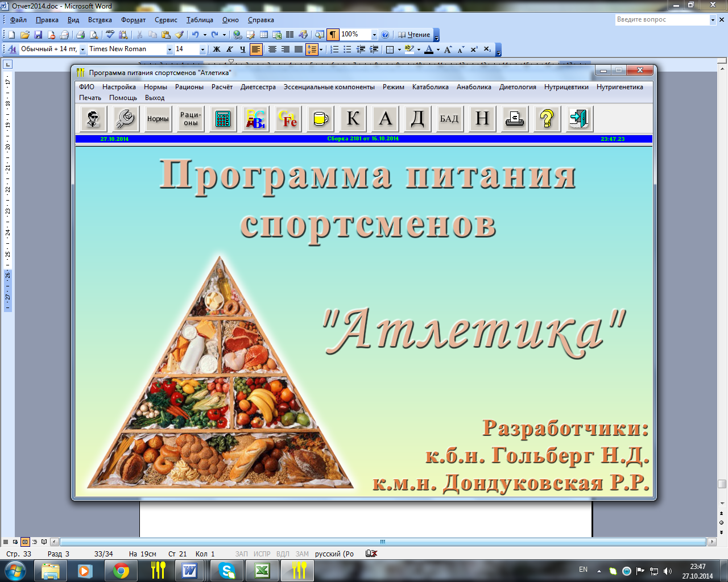Viewport: 728px width, 582px height.
Task: Open the colorful ABC dietsestra icon
Action: click(255, 119)
